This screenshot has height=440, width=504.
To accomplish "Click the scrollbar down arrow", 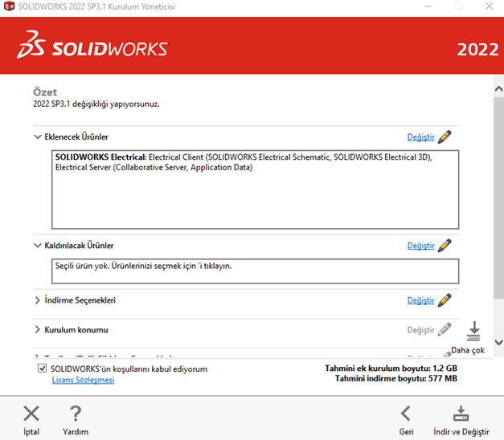I will pyautogui.click(x=498, y=343).
